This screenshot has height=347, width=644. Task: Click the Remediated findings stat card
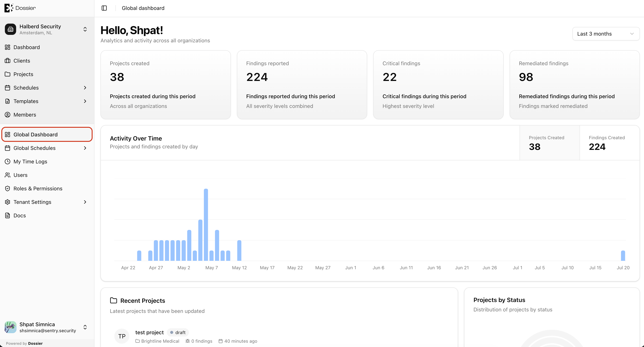pos(574,85)
